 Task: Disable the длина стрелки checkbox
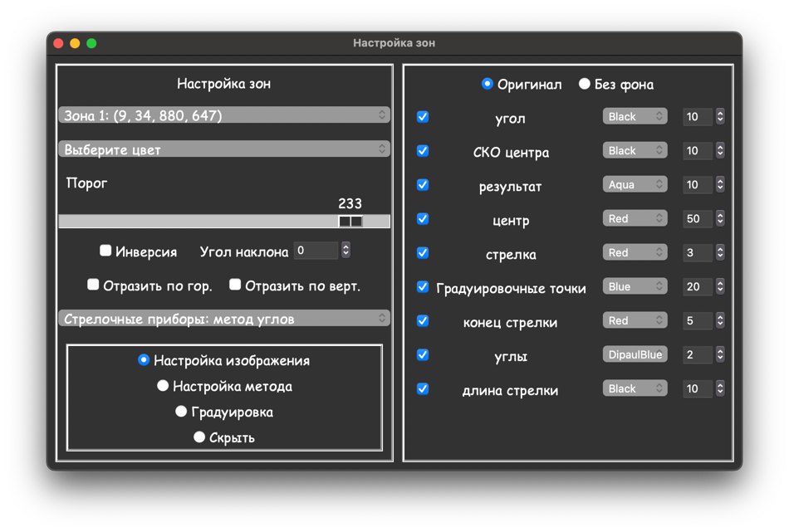[423, 389]
